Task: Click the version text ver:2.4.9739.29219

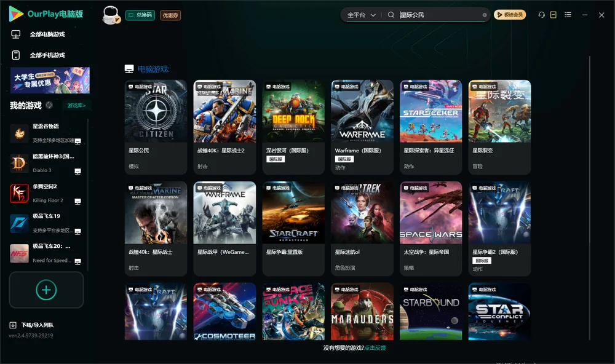Action: (x=31, y=335)
